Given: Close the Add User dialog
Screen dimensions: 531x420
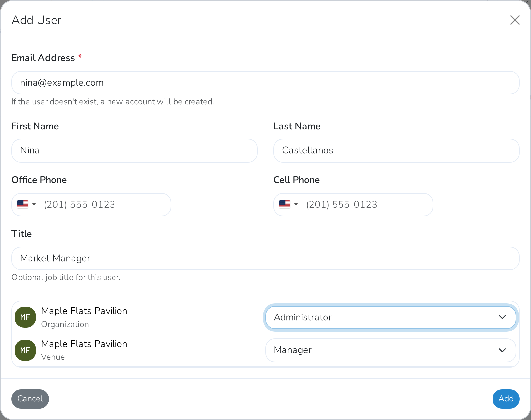Looking at the screenshot, I should point(515,20).
